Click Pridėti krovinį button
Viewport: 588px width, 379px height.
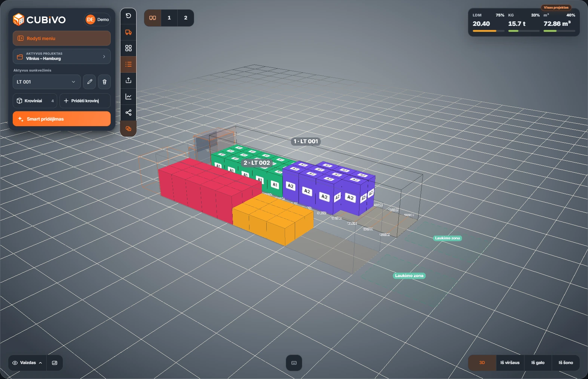(x=85, y=101)
